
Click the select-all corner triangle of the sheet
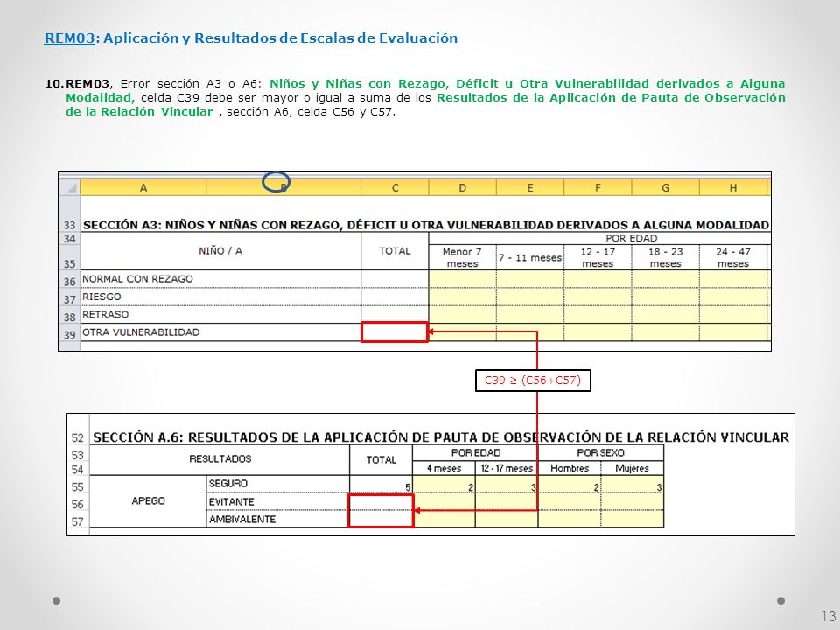(70, 187)
